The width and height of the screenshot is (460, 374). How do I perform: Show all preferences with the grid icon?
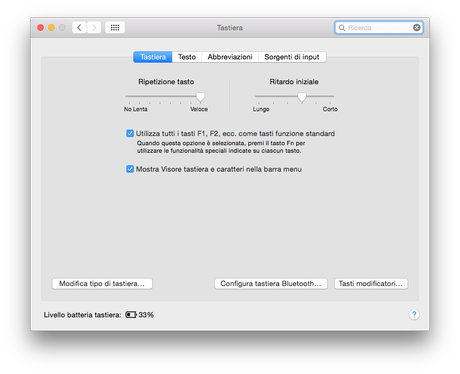click(x=115, y=27)
